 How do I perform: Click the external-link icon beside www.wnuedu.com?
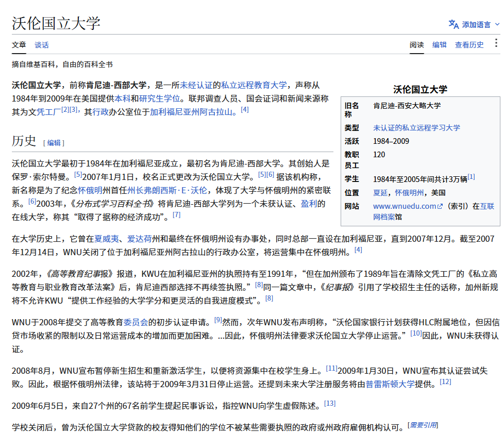tap(440, 207)
